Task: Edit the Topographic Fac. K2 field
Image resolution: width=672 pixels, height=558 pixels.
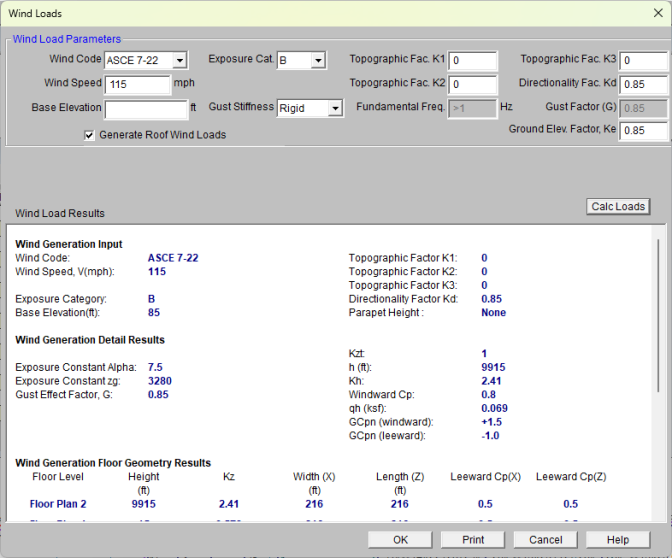Action: (x=472, y=84)
